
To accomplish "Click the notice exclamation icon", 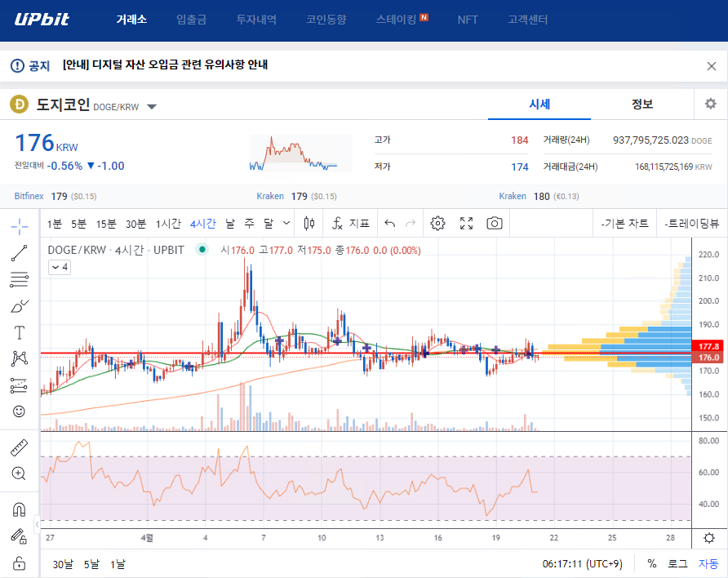I will (17, 65).
